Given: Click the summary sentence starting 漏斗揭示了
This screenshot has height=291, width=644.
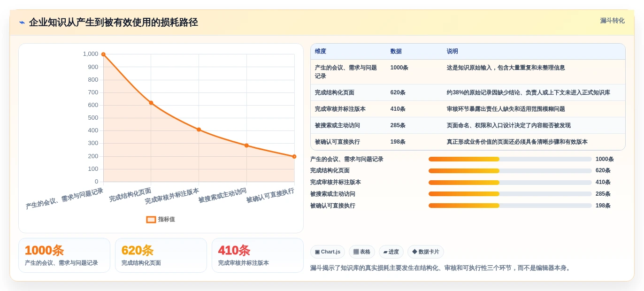Looking at the screenshot, I should click(x=441, y=268).
